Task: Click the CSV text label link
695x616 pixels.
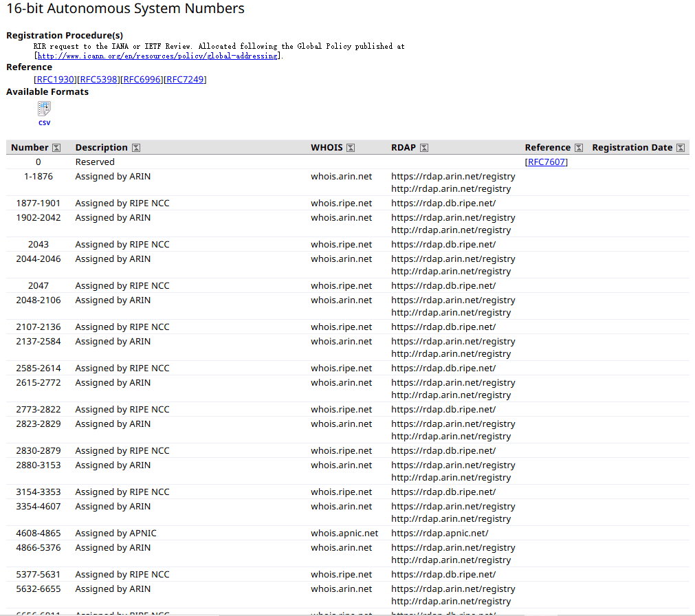Action: [x=44, y=123]
